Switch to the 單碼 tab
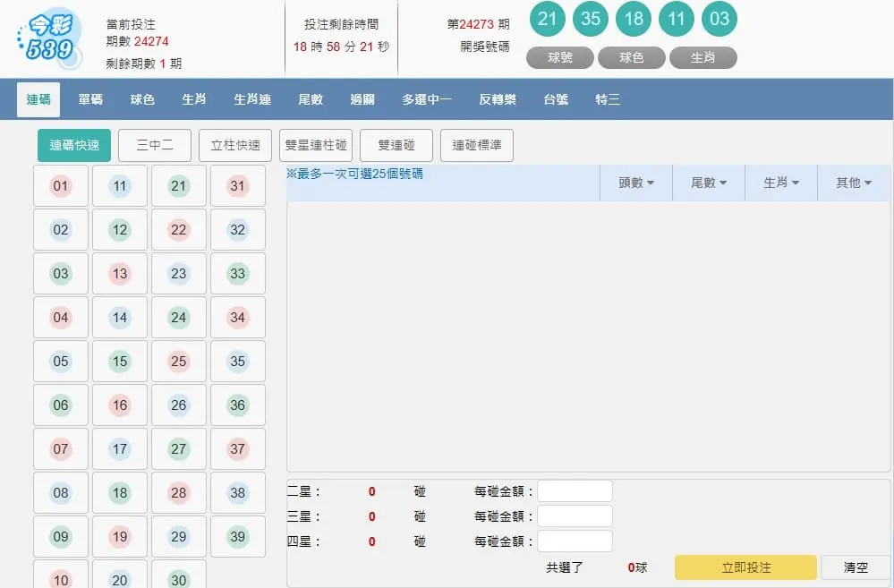The image size is (894, 588). [89, 99]
